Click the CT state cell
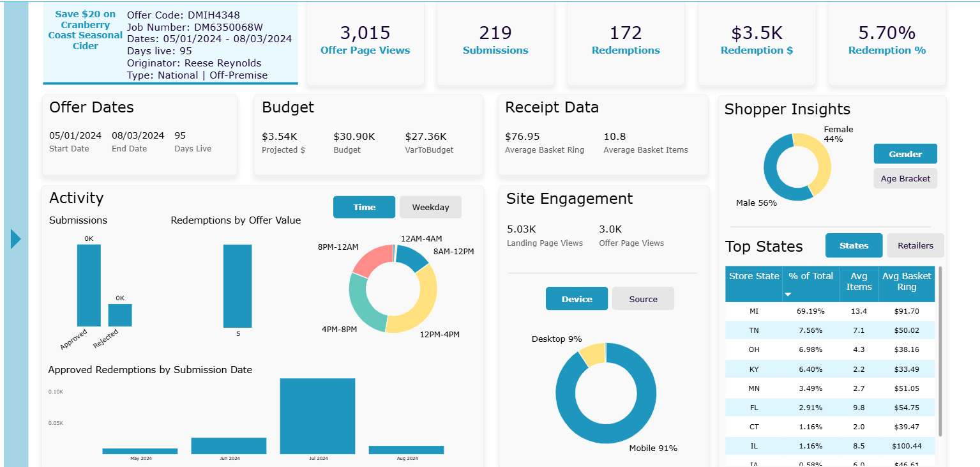The width and height of the screenshot is (980, 467). 754,426
